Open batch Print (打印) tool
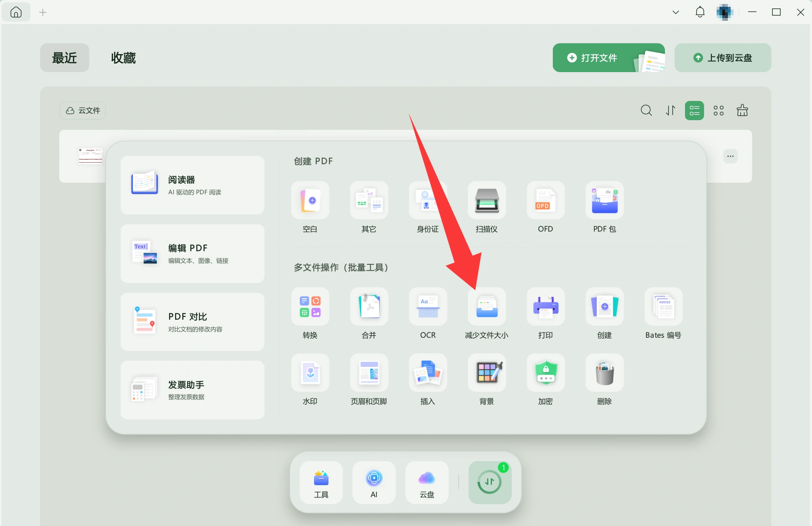The height and width of the screenshot is (526, 812). pos(546,306)
